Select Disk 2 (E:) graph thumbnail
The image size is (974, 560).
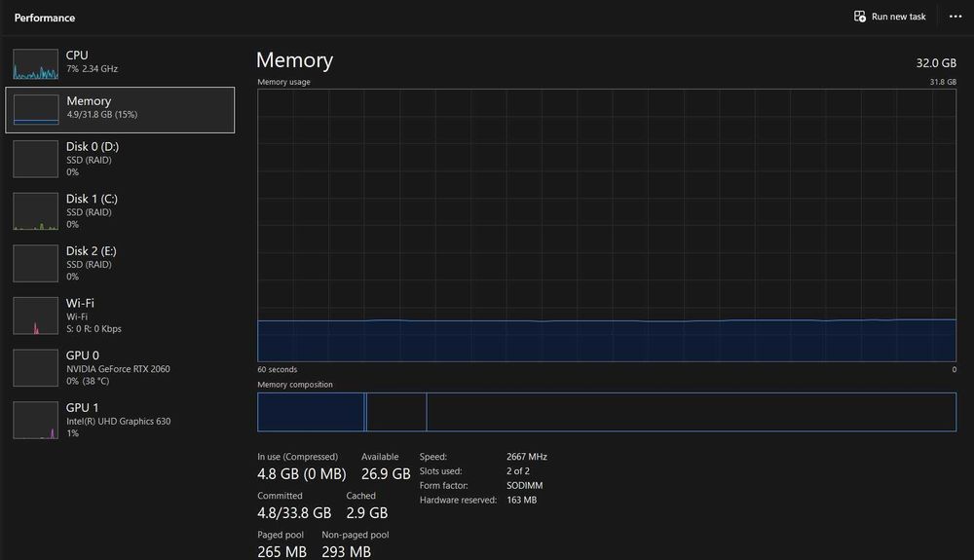(36, 264)
